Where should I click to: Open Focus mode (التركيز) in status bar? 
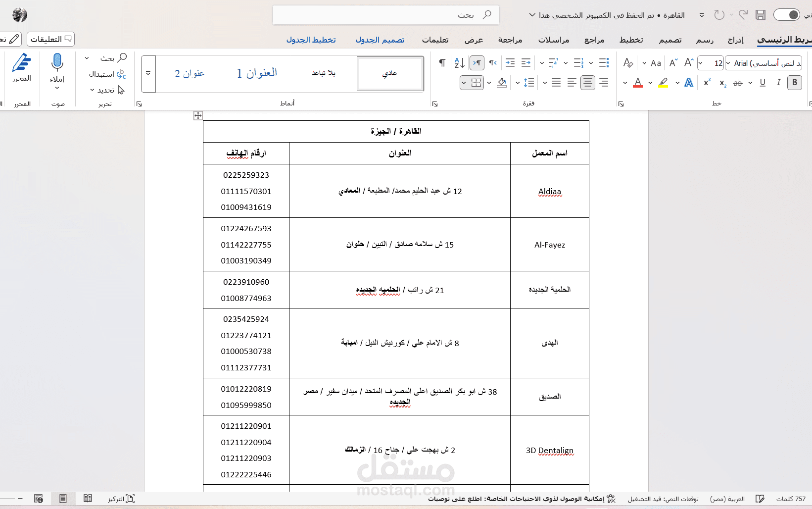coord(121,499)
